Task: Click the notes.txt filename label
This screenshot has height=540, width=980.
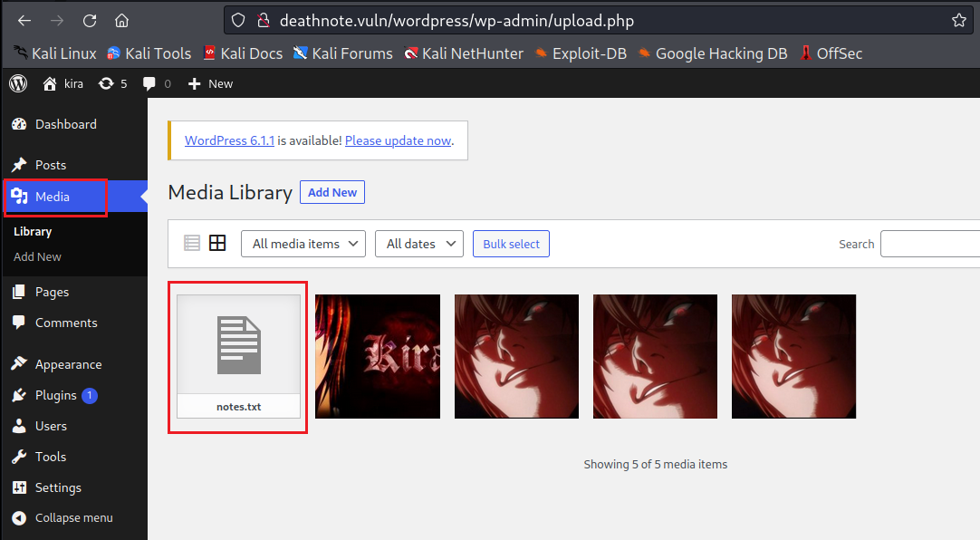Action: pos(239,407)
